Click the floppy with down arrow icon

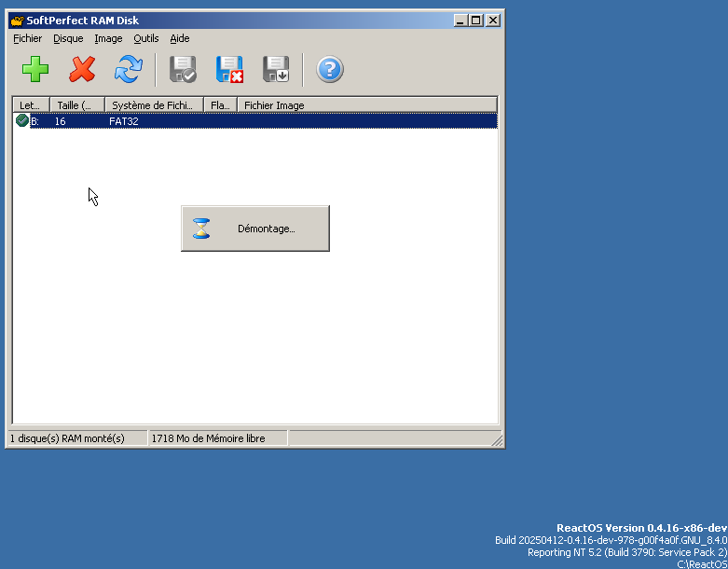(276, 69)
